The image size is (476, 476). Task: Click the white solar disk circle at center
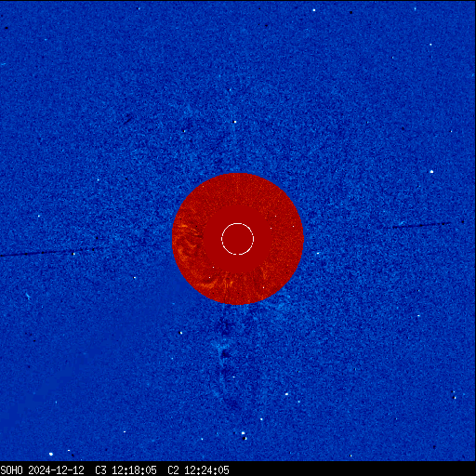tap(237, 239)
